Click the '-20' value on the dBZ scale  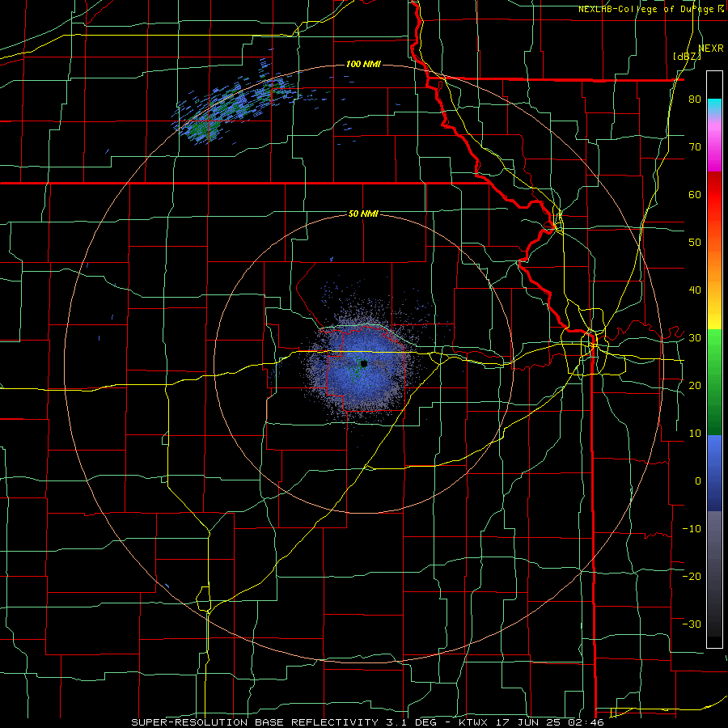tap(692, 576)
